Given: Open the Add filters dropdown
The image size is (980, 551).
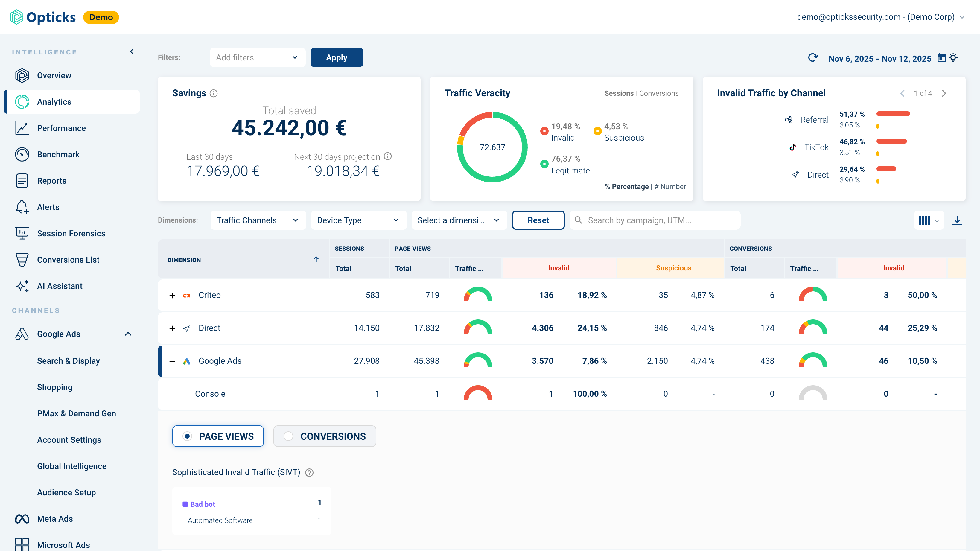Looking at the screenshot, I should pyautogui.click(x=257, y=57).
